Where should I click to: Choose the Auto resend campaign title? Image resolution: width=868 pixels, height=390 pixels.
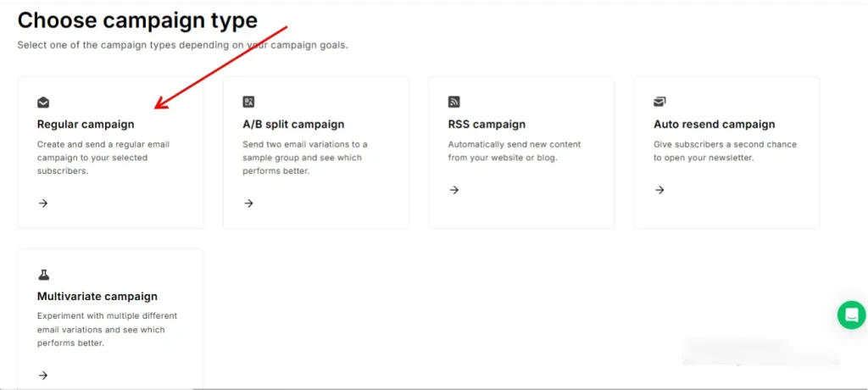(x=714, y=125)
